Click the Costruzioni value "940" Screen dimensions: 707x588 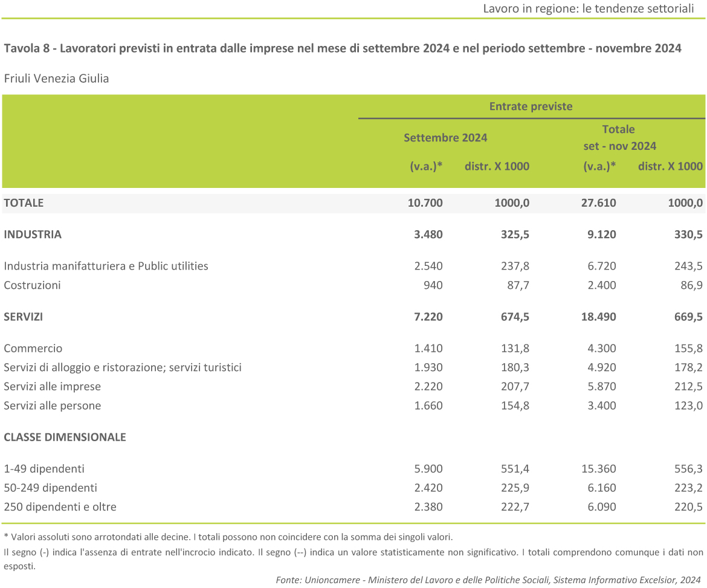[x=433, y=285]
